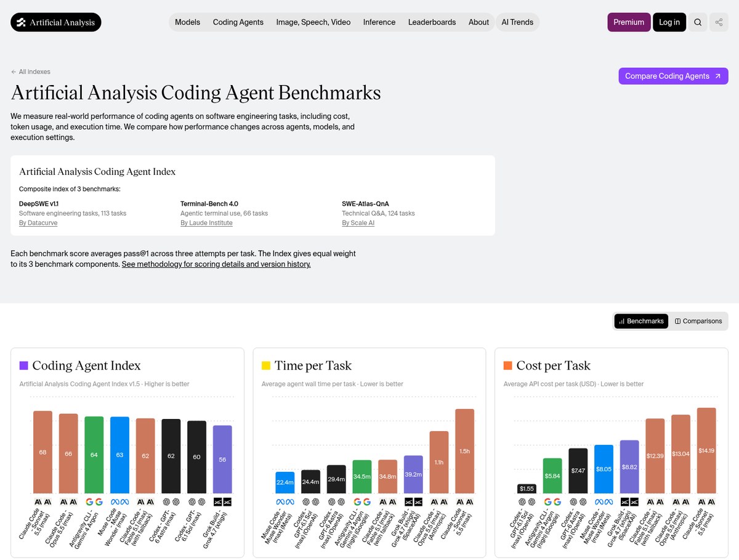Click the purple square beside Coding Agent Index
Screen dimensions: 739x560
(24, 366)
